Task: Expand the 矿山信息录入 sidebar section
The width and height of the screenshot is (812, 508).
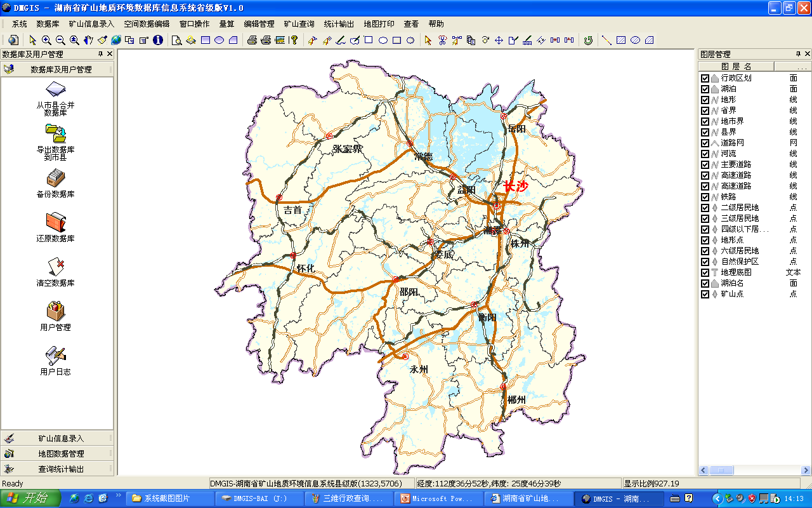Action: coord(57,438)
